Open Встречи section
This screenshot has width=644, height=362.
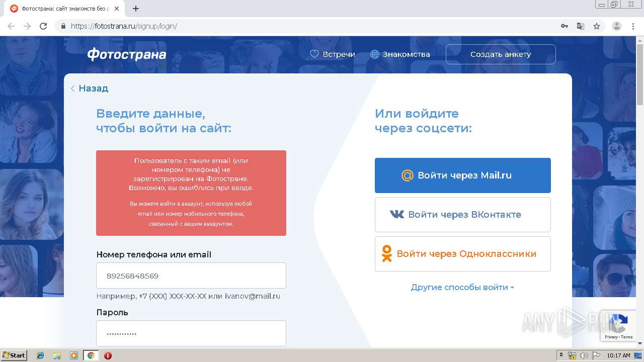pyautogui.click(x=332, y=54)
